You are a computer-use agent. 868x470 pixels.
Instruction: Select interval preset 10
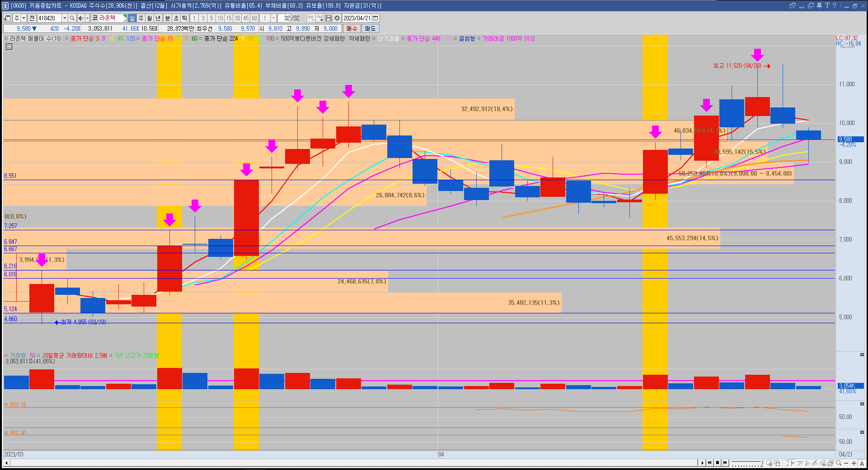click(220, 18)
